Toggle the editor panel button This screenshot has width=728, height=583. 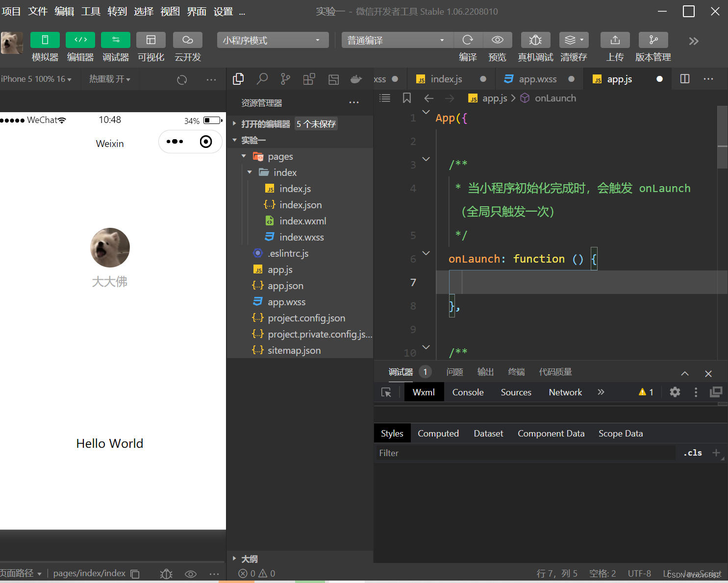click(80, 40)
